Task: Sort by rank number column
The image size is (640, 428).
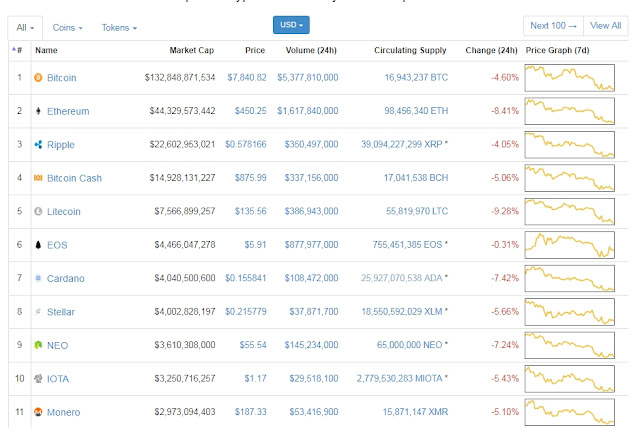Action: coord(17,50)
